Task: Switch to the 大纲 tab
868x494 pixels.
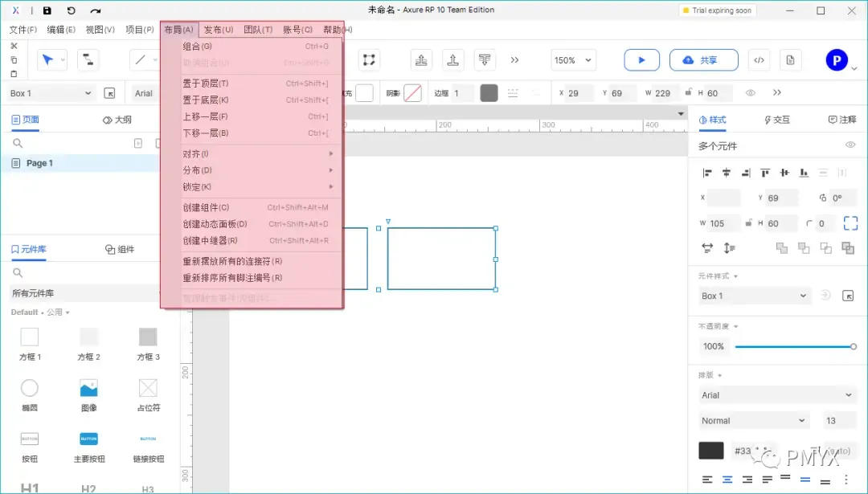Action: [117, 120]
